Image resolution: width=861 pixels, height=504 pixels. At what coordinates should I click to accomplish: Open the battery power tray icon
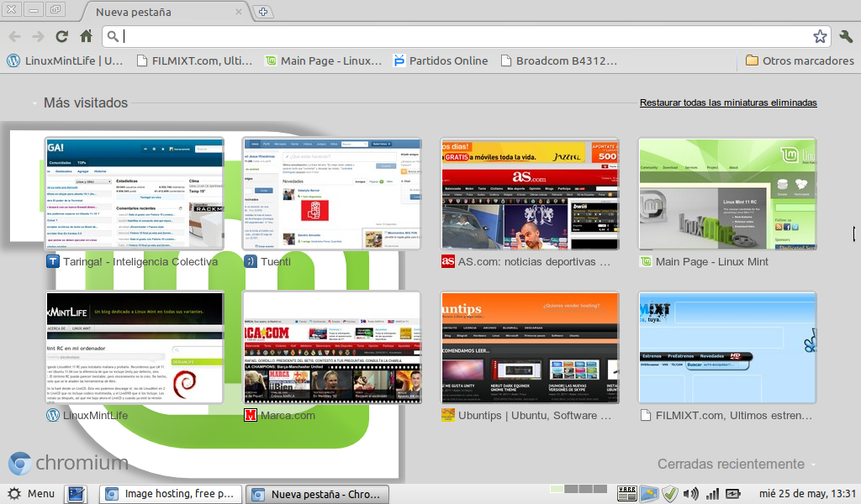click(733, 494)
